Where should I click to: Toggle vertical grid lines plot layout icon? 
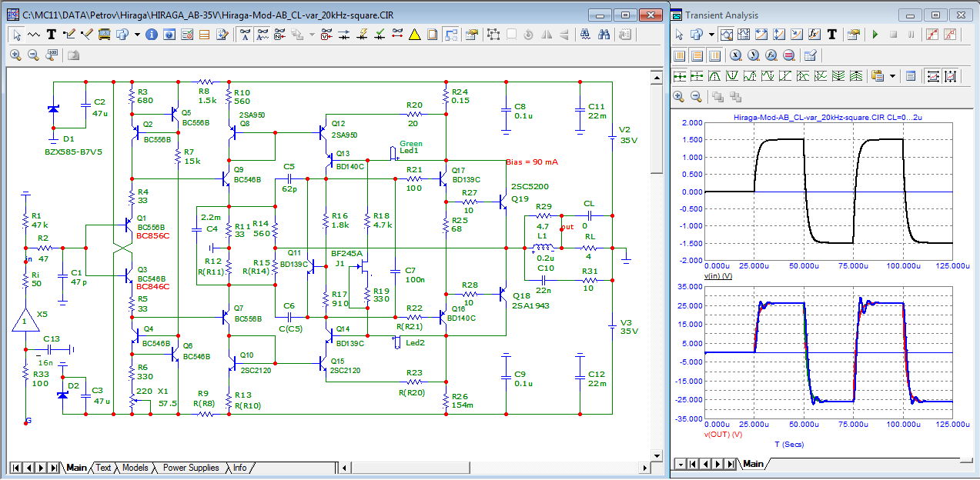680,55
